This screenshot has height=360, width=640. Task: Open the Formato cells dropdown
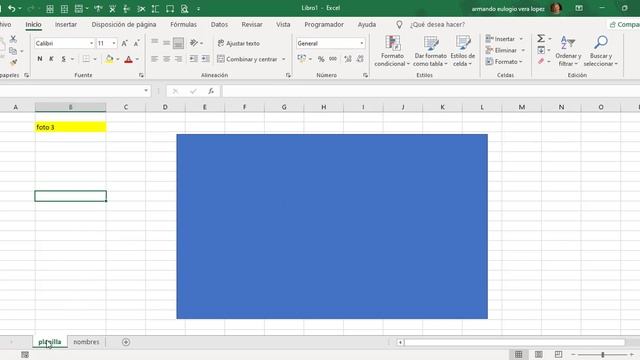pyautogui.click(x=504, y=62)
